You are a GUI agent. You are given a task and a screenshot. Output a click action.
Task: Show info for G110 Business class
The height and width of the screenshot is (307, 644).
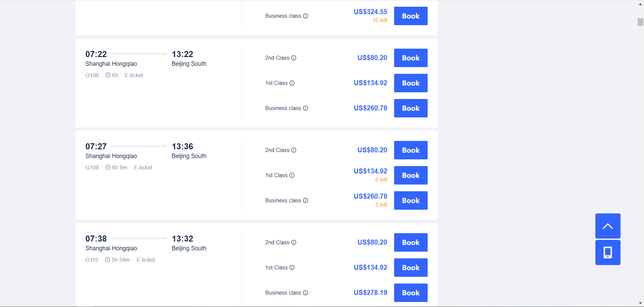click(306, 293)
